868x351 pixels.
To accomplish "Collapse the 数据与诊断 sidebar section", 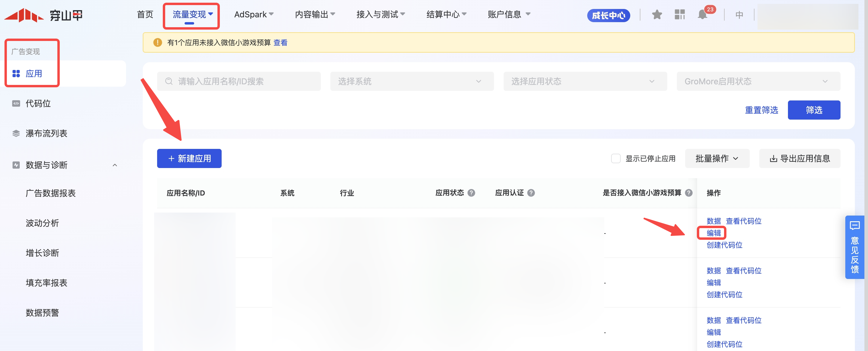I will click(115, 165).
